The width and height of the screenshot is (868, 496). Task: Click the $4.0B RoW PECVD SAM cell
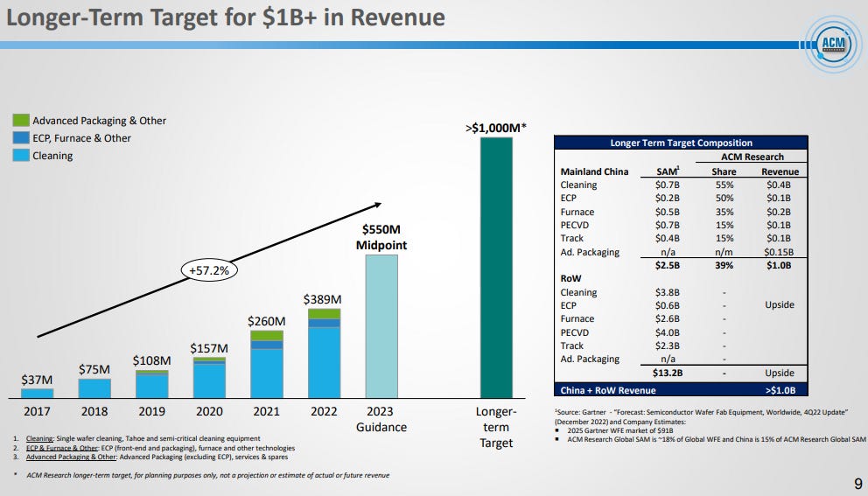(x=668, y=332)
